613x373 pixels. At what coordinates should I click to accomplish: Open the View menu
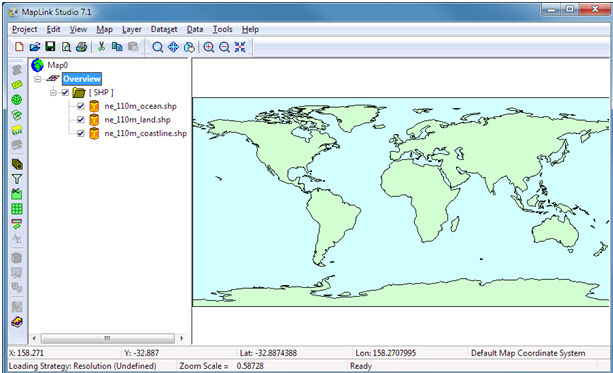(78, 29)
